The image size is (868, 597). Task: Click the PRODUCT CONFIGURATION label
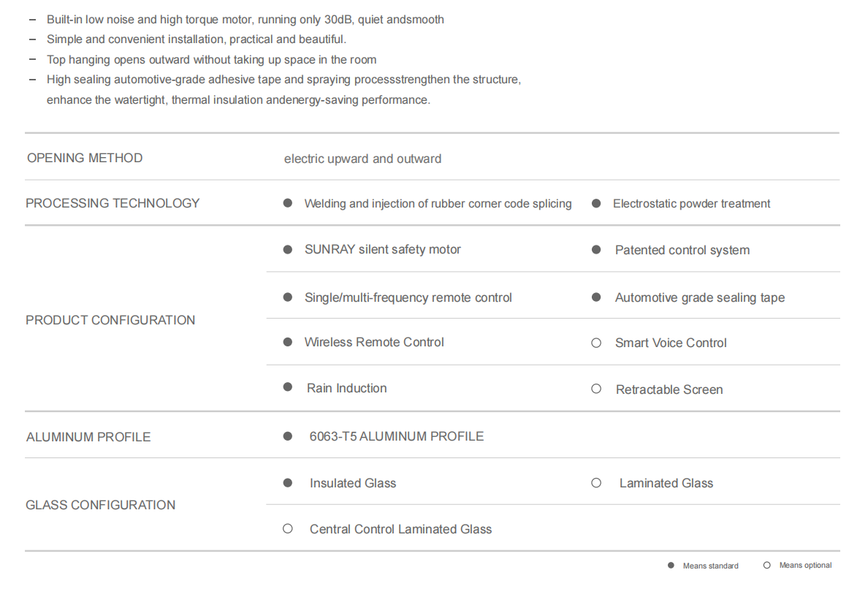[x=110, y=320]
